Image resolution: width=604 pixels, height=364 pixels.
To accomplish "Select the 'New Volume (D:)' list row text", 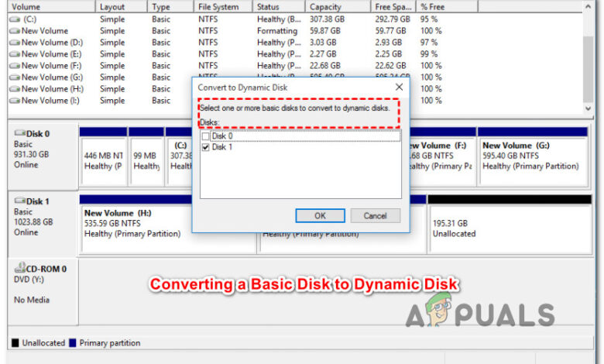I will 52,43.
